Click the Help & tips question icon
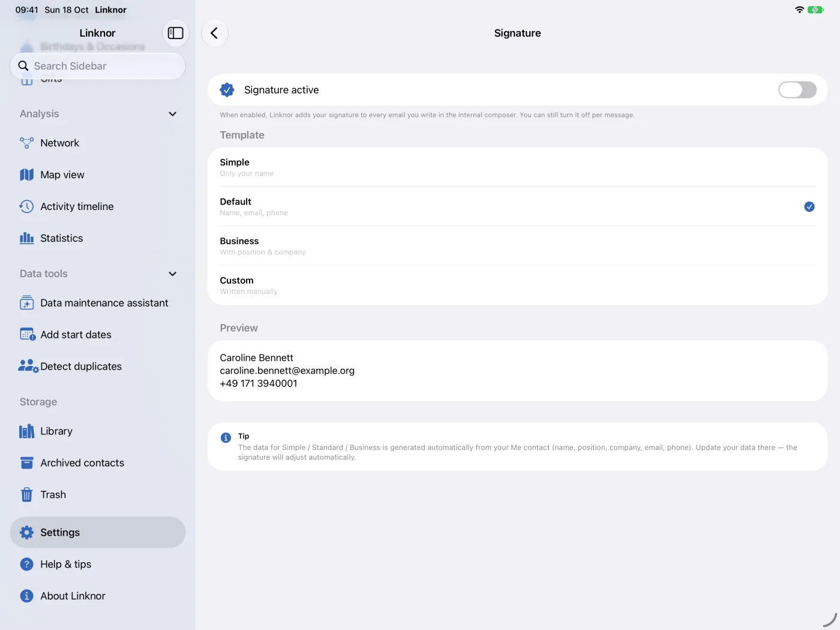840x630 pixels. 26,564
